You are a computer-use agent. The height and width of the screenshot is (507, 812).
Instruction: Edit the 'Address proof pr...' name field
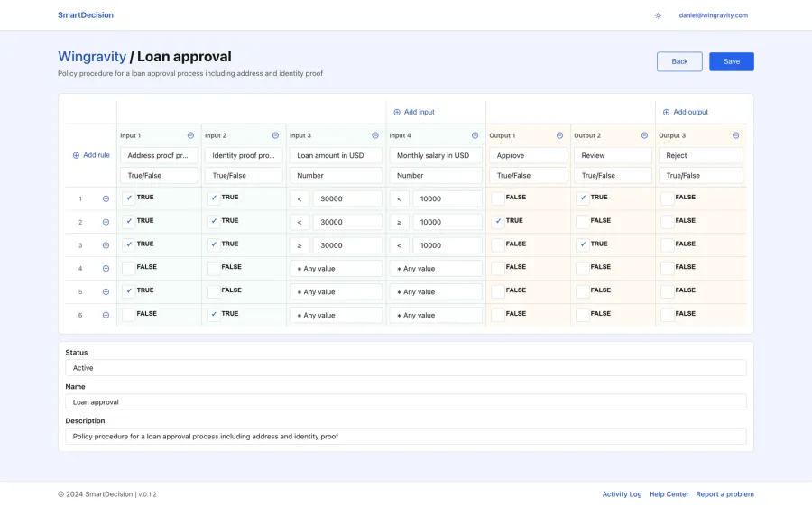click(x=159, y=155)
